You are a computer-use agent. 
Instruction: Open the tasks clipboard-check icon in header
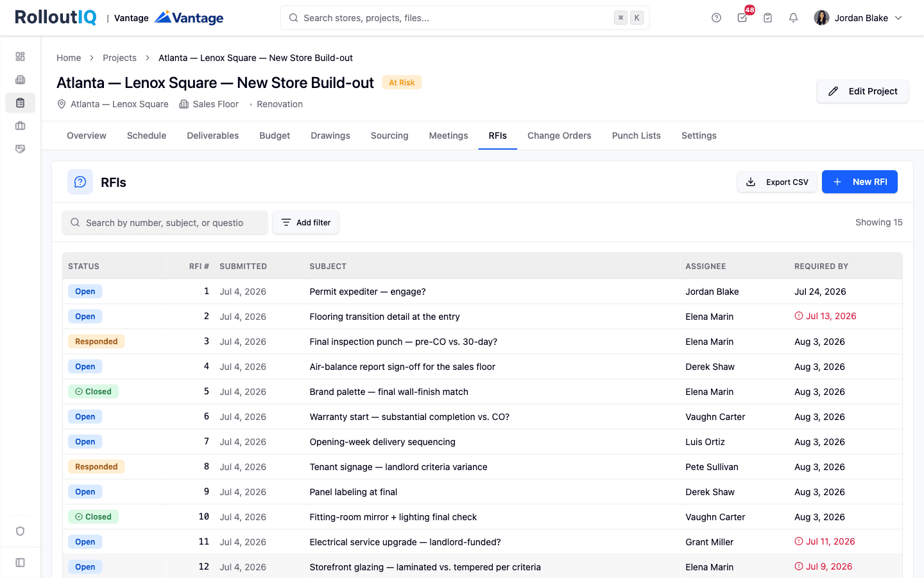click(x=767, y=18)
